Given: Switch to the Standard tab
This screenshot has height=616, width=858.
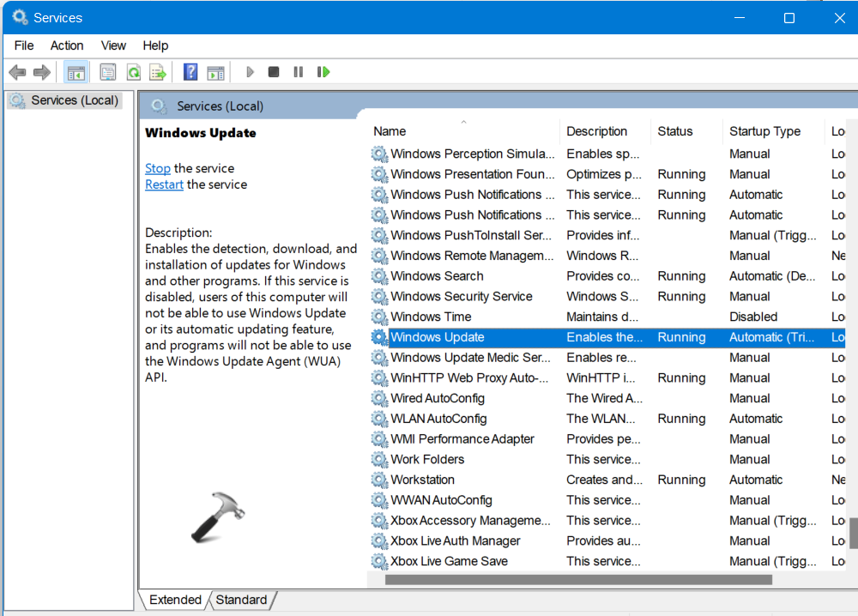Looking at the screenshot, I should [241, 600].
